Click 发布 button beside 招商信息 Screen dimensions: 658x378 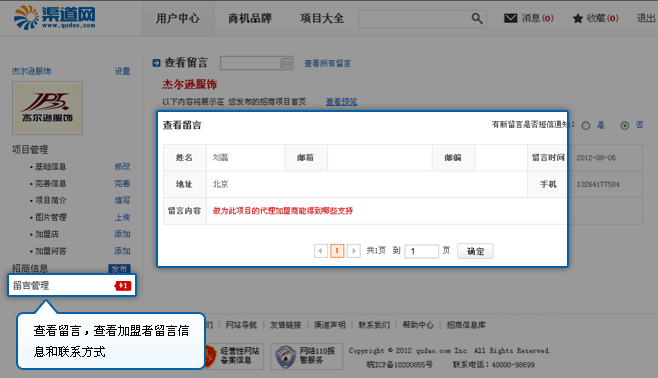point(120,269)
